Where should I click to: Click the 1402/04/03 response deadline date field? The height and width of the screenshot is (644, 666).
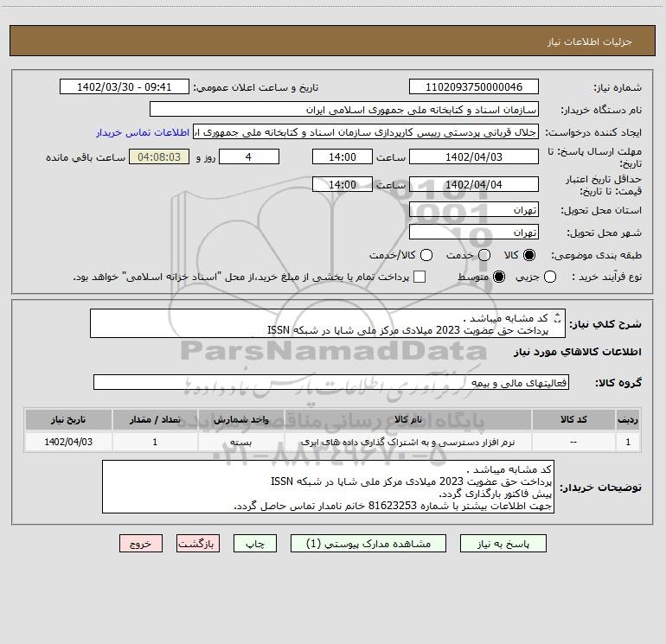(474, 157)
